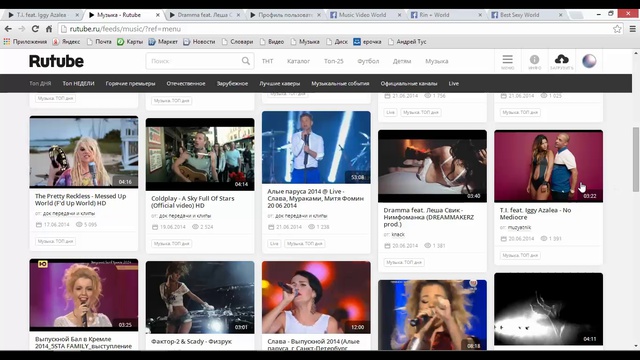Click T.I. feat. Iggy Azalea - No Mediocre title

tap(535, 214)
